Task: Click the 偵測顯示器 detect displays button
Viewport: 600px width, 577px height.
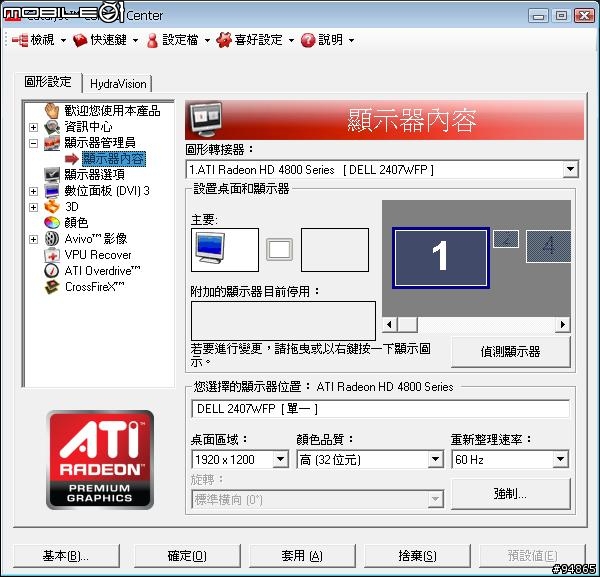Action: (x=510, y=352)
